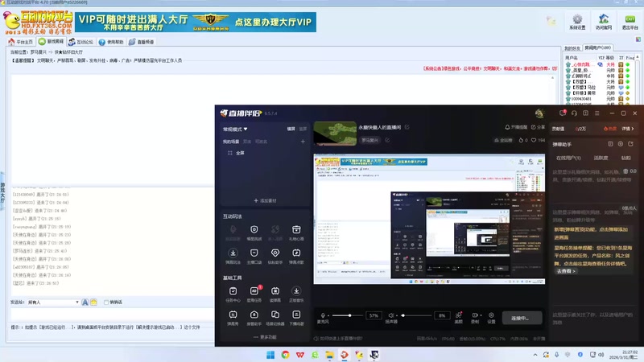This screenshot has width=644, height=362.
Task: Open the 发送给 所有人 combo box
Action: point(53,302)
